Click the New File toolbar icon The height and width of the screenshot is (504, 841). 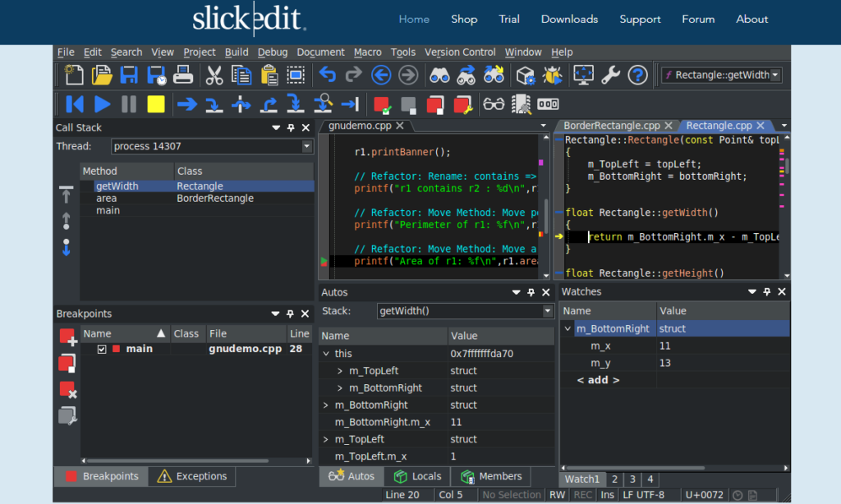pos(74,75)
